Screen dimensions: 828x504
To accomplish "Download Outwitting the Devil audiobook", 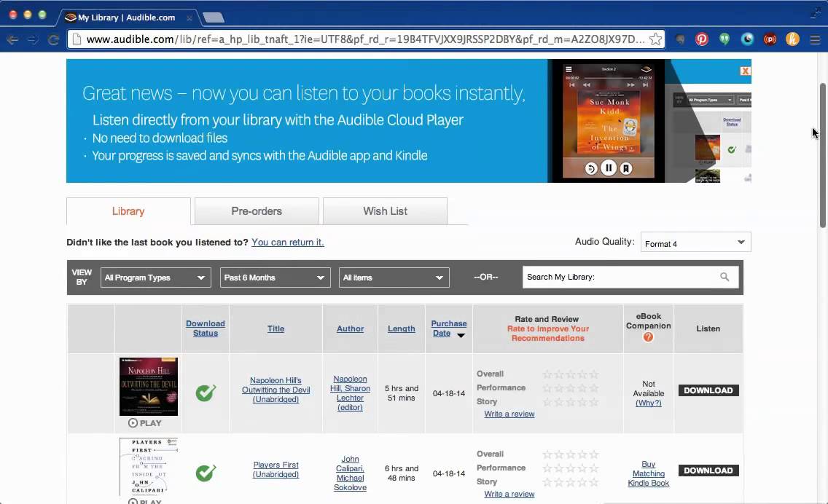I will (708, 390).
